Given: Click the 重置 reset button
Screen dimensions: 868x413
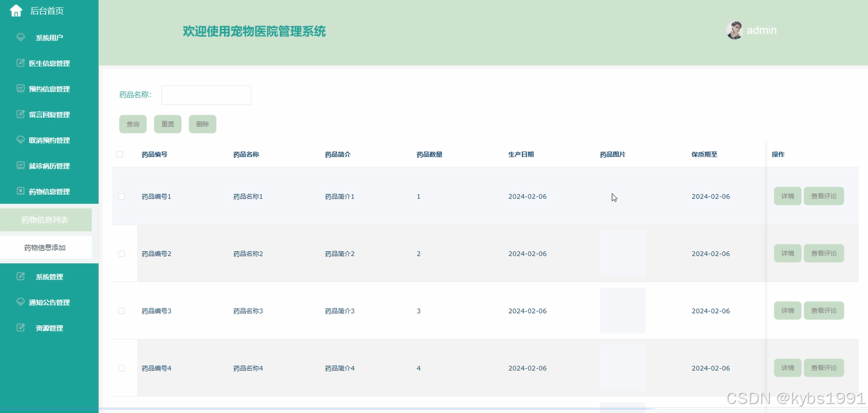Looking at the screenshot, I should point(167,124).
